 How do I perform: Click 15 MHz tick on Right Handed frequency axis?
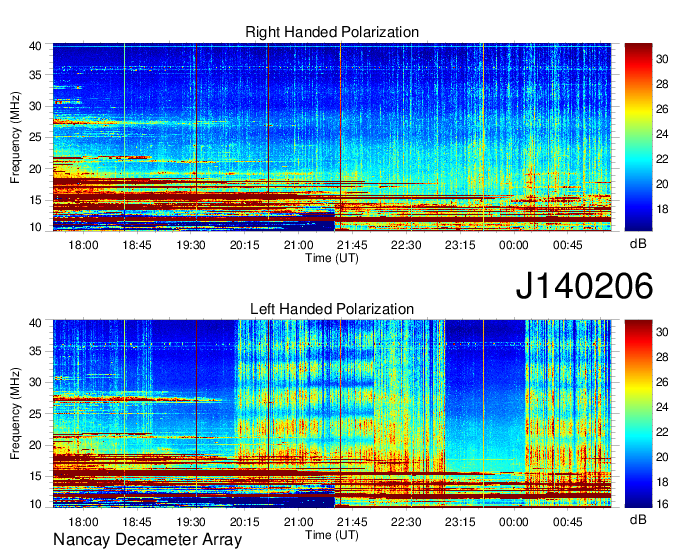(x=35, y=200)
